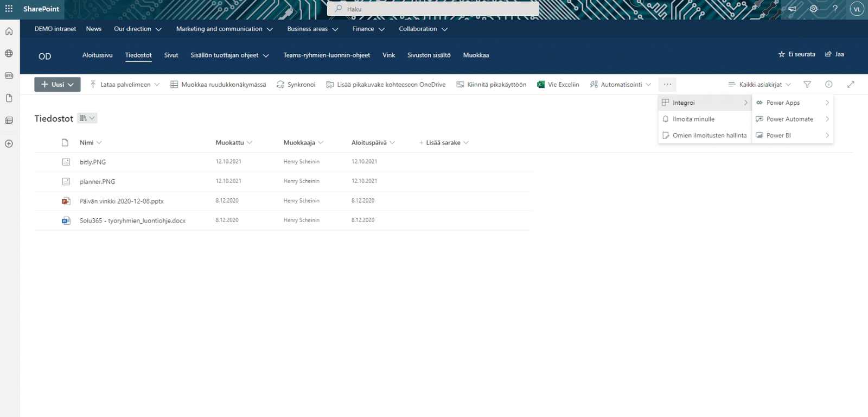Screen dimensions: 868x417
Task: Select Power Automate in the submenu
Action: click(x=789, y=119)
